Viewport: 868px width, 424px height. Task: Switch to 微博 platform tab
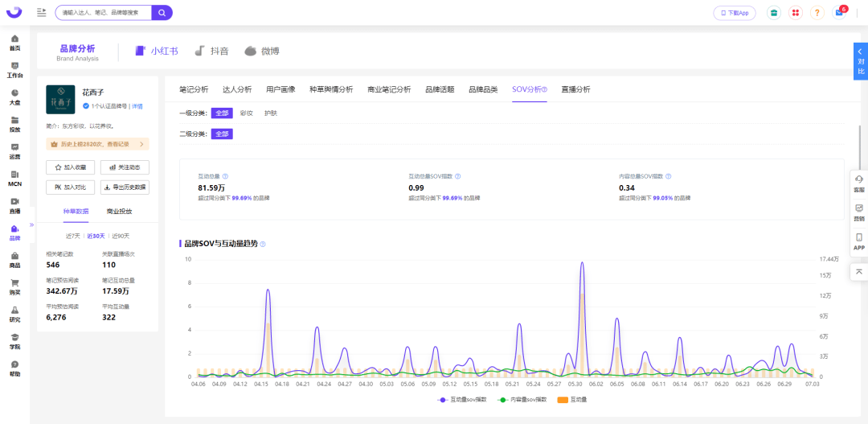tap(262, 51)
